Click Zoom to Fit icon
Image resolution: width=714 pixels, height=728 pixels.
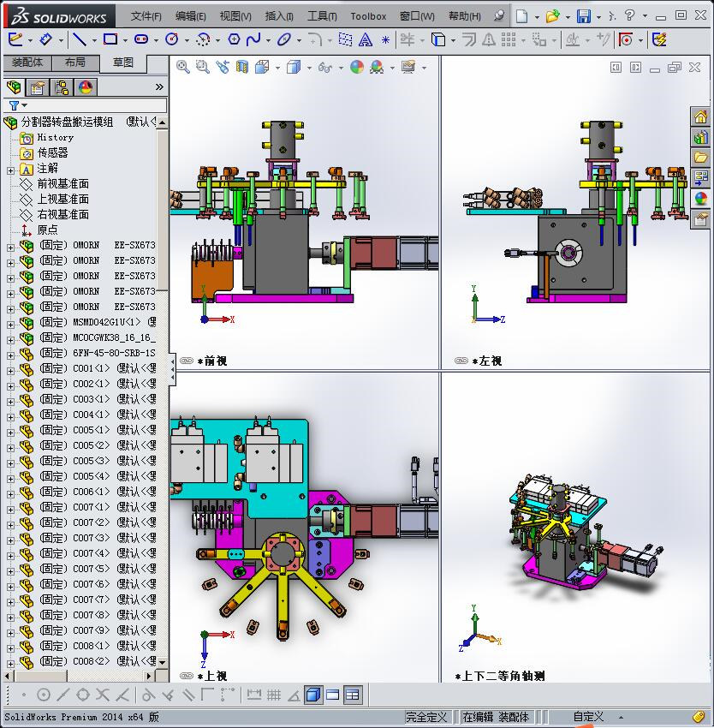click(182, 68)
